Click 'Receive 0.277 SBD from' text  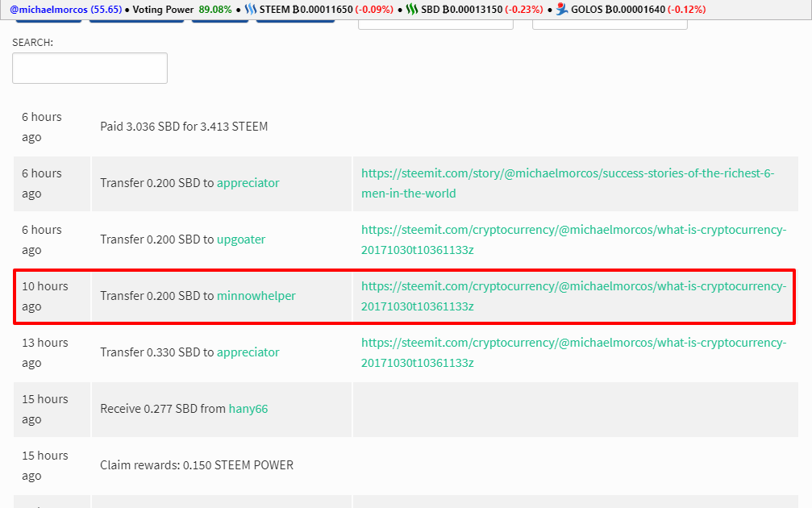[163, 409]
